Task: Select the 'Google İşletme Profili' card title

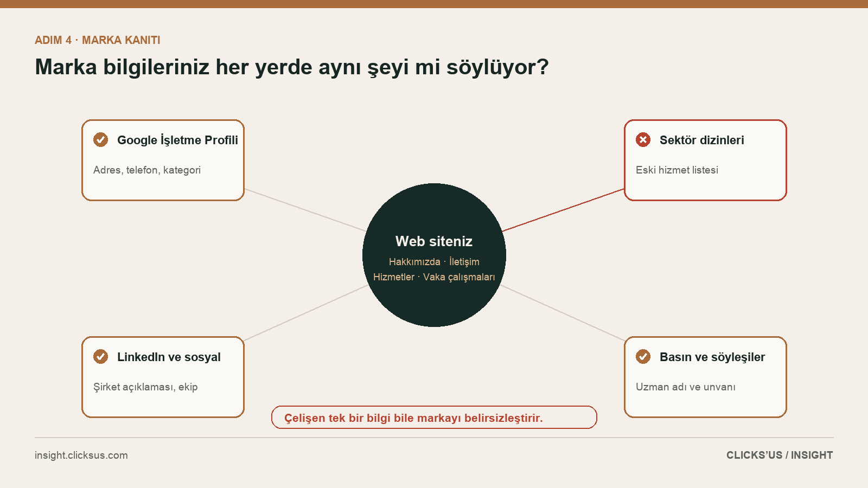Action: tap(177, 140)
